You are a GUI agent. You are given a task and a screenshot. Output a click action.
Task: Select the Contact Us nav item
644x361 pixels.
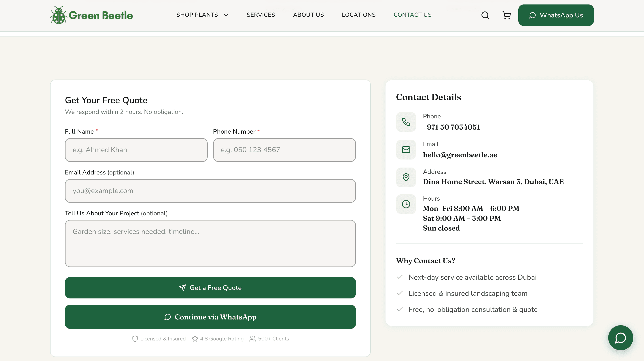(x=413, y=15)
